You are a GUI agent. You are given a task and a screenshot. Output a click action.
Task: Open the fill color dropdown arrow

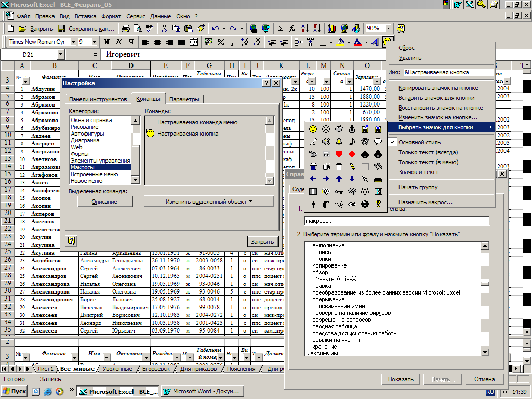click(x=349, y=42)
